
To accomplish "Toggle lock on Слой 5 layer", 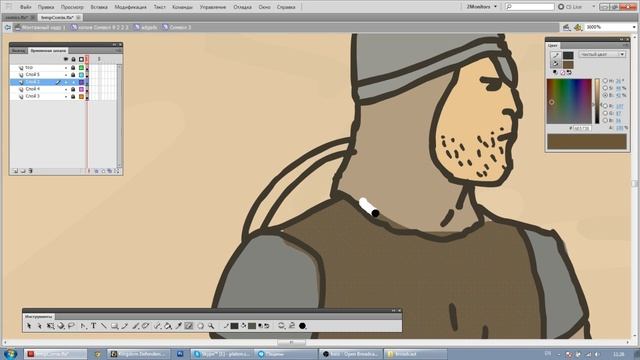I will point(73,75).
